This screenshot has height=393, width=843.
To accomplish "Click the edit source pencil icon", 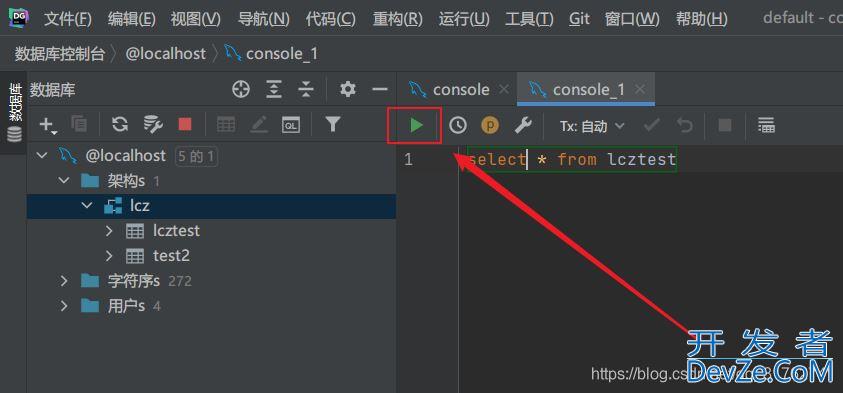I will [x=259, y=125].
